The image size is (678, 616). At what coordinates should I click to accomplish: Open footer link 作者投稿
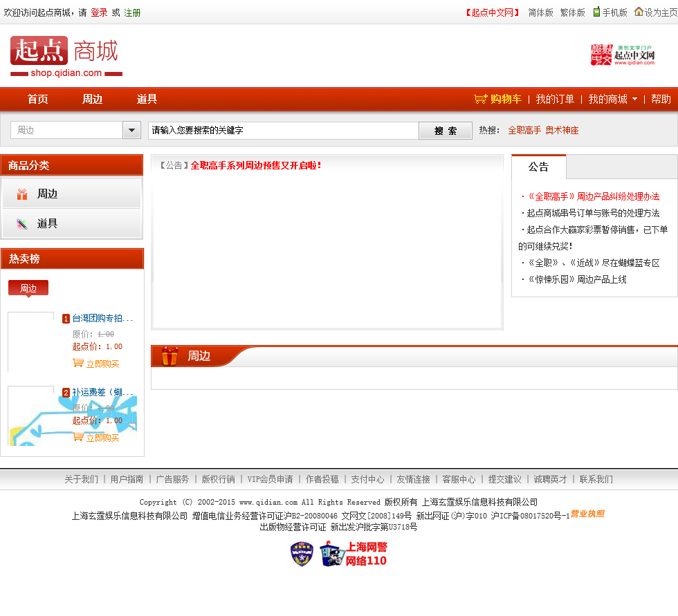(x=322, y=479)
